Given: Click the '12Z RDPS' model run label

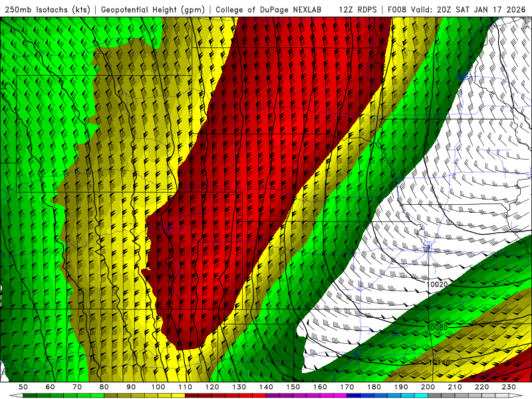Looking at the screenshot, I should click(358, 9).
